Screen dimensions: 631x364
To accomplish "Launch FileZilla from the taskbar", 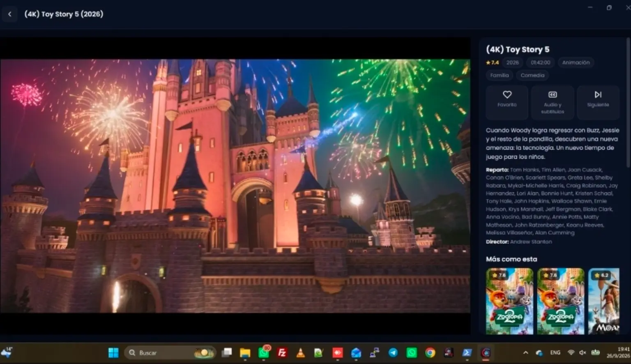I will [x=282, y=352].
